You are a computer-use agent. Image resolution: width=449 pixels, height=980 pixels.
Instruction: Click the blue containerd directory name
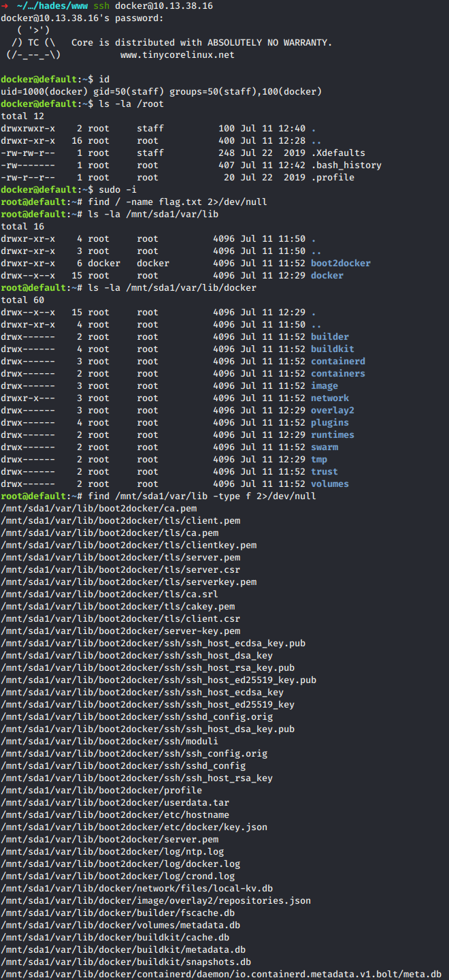337,362
